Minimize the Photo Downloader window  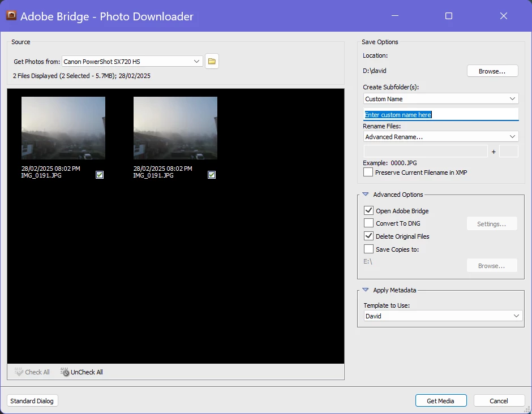(395, 16)
